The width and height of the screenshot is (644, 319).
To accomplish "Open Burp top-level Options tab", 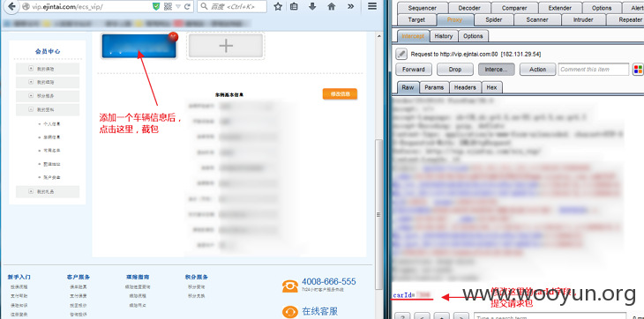I will click(602, 8).
